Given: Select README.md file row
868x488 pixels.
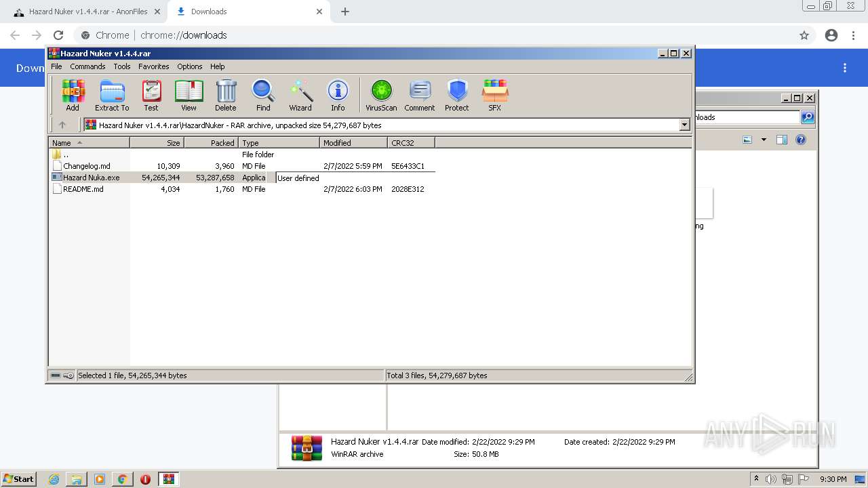Looking at the screenshot, I should 241,189.
